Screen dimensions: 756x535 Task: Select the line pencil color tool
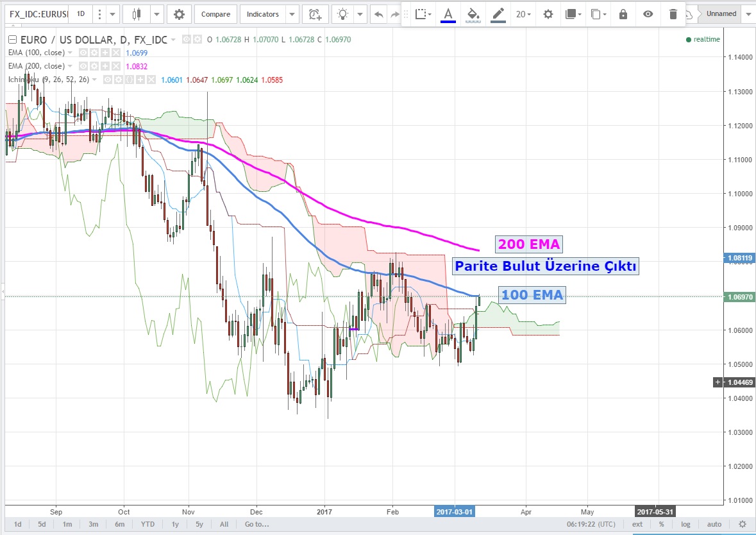coord(496,14)
